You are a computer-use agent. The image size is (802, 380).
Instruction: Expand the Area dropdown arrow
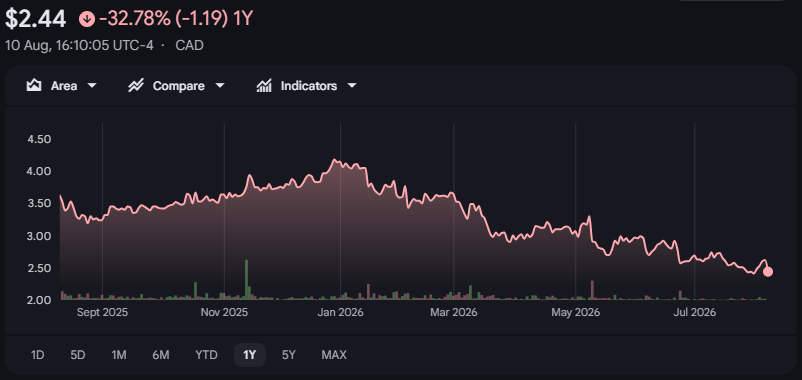point(92,86)
